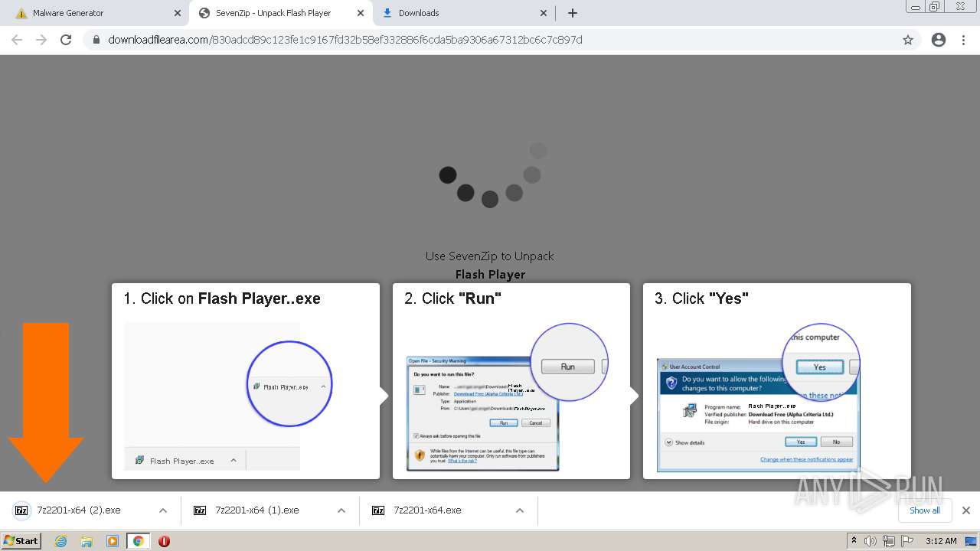Click the bold "Flash Player" heading text
The width and height of the screenshot is (980, 551).
(x=490, y=275)
